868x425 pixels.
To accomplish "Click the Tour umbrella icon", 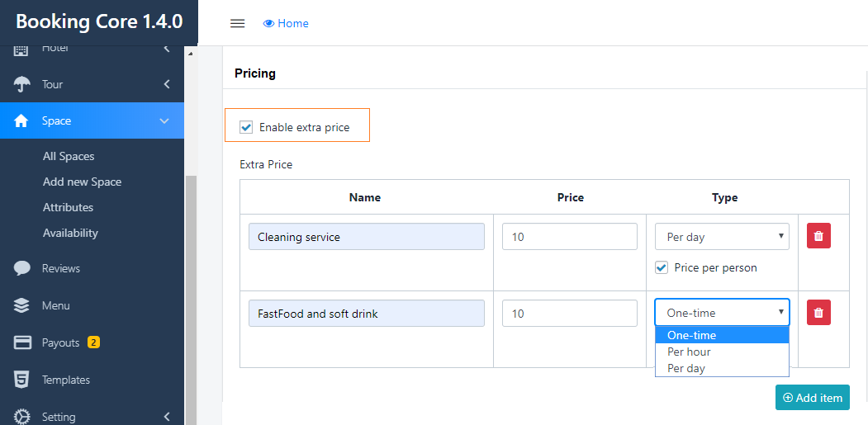I will pos(22,84).
